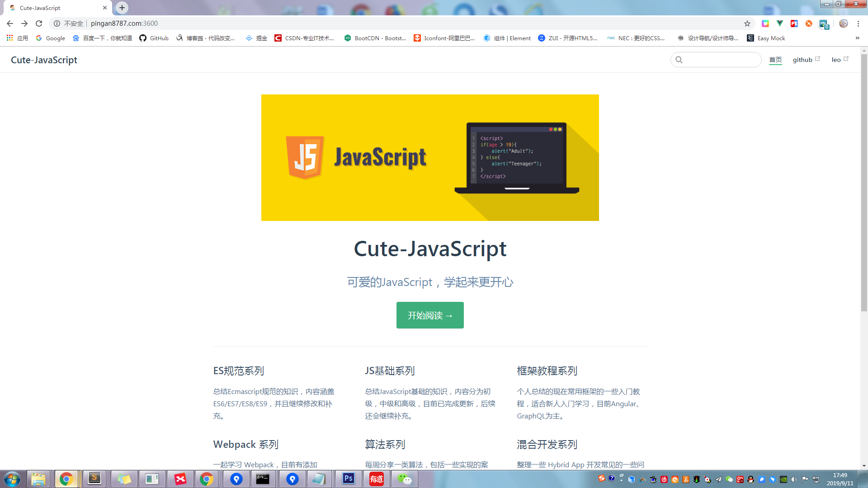Viewport: 868px width, 488px height.
Task: Open the GitHub bookmark
Action: (x=154, y=38)
